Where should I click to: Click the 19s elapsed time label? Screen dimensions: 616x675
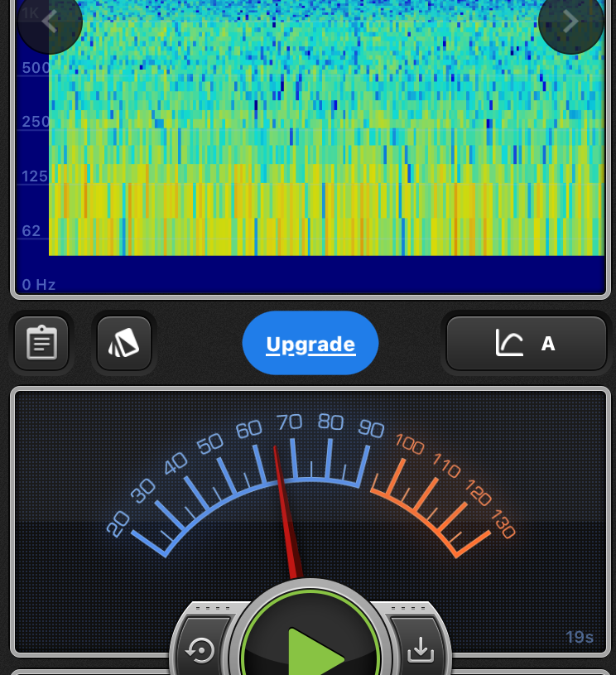click(580, 637)
